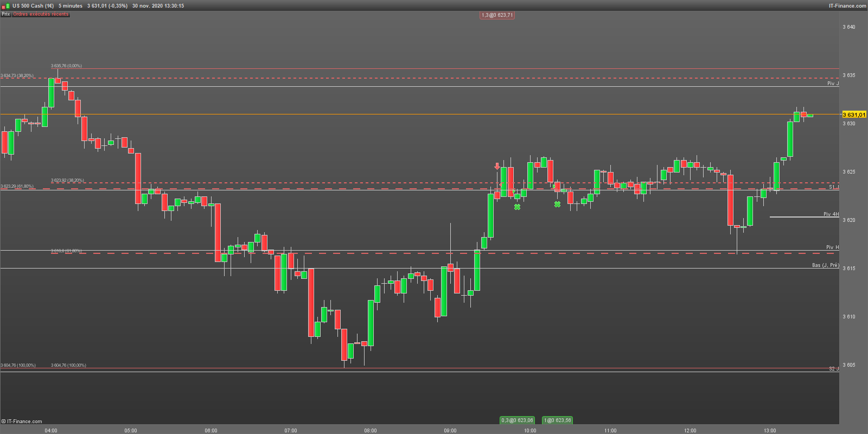Select the Ordres exécutés récents tab
Screen dimensions: 868x434
coord(41,14)
